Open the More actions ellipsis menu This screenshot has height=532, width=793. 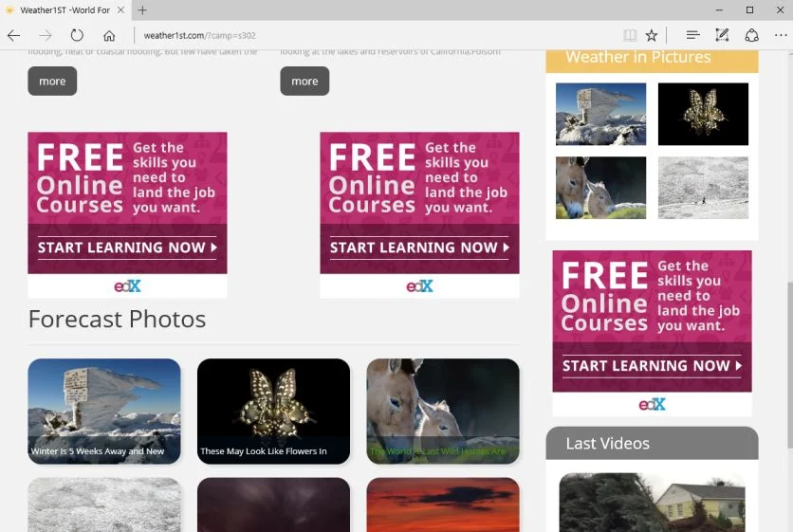coord(781,35)
